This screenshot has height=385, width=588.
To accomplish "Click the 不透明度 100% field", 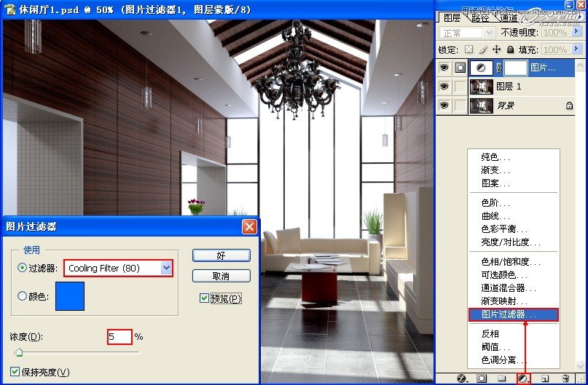I will (x=556, y=33).
